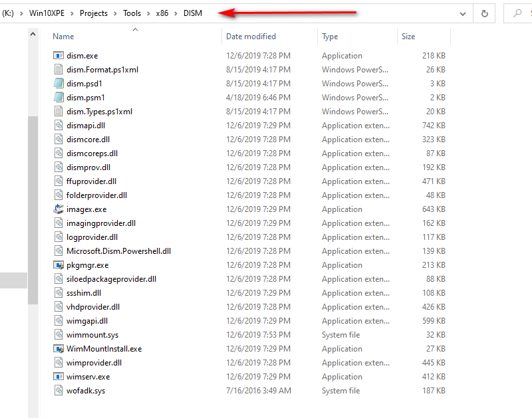The width and height of the screenshot is (532, 418).
Task: Navigate to x86 folder in breadcrumb
Action: (x=162, y=13)
